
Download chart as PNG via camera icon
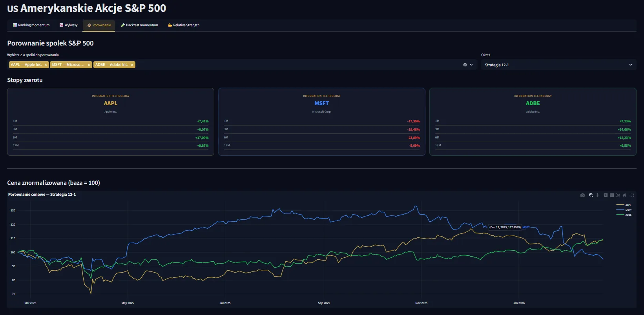click(582, 195)
